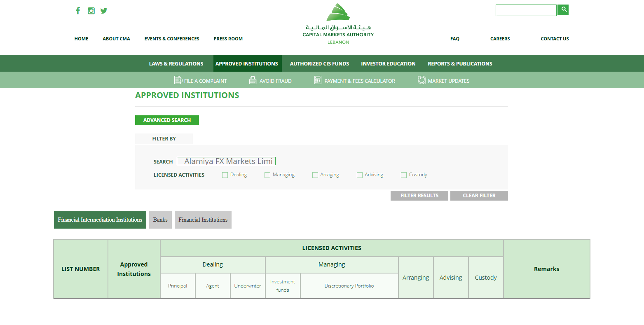Screen dimensions: 644x325
Task: Switch to the Financial Institutions tab
Action: pyautogui.click(x=203, y=220)
